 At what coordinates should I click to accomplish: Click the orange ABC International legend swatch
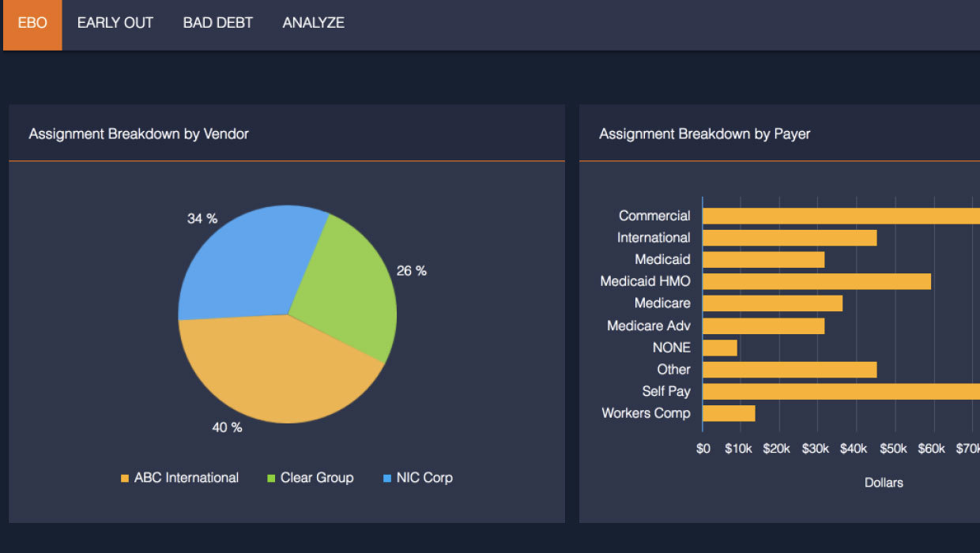click(124, 479)
